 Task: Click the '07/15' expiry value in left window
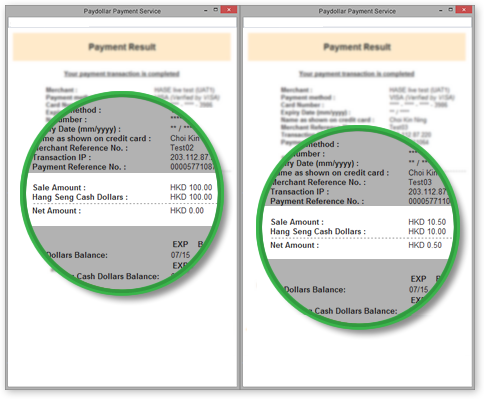click(180, 255)
